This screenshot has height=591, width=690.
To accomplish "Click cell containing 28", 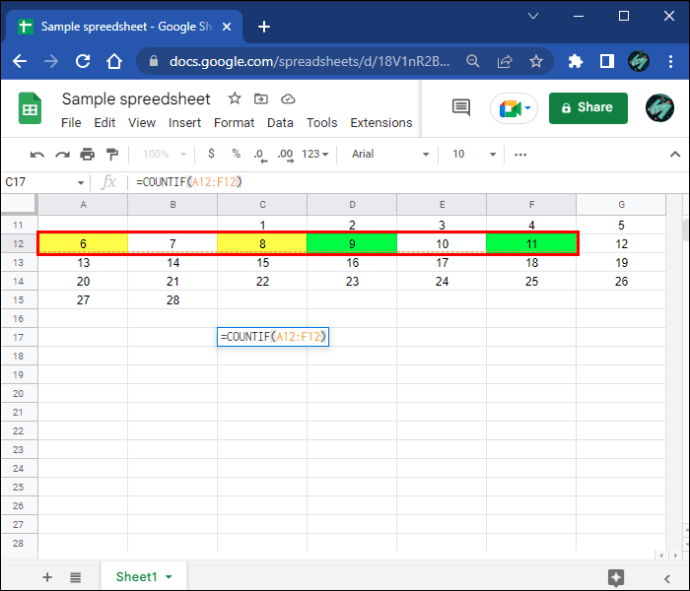I will [x=172, y=300].
